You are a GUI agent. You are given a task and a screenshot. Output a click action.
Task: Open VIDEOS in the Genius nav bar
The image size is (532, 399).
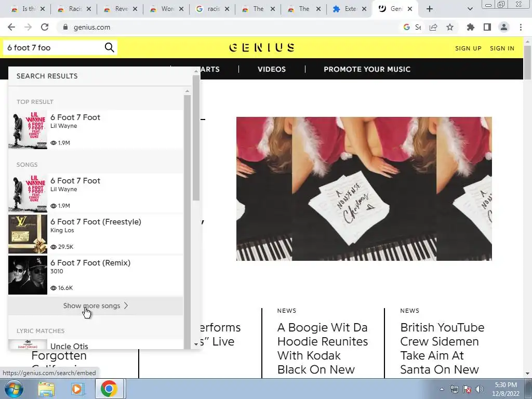(x=271, y=69)
